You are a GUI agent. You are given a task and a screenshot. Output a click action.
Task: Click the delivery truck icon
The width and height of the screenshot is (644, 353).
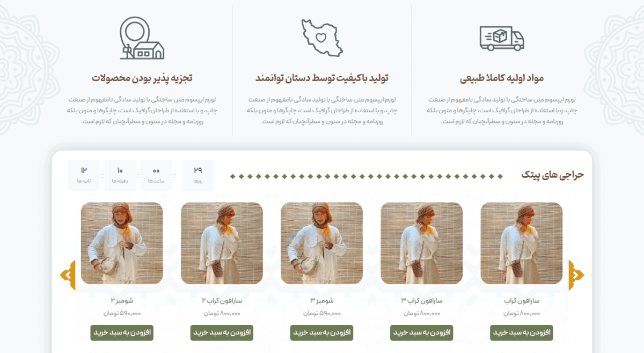click(x=501, y=38)
